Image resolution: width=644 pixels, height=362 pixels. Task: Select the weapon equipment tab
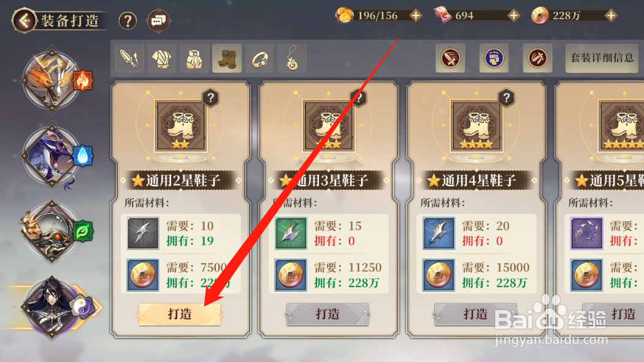129,59
